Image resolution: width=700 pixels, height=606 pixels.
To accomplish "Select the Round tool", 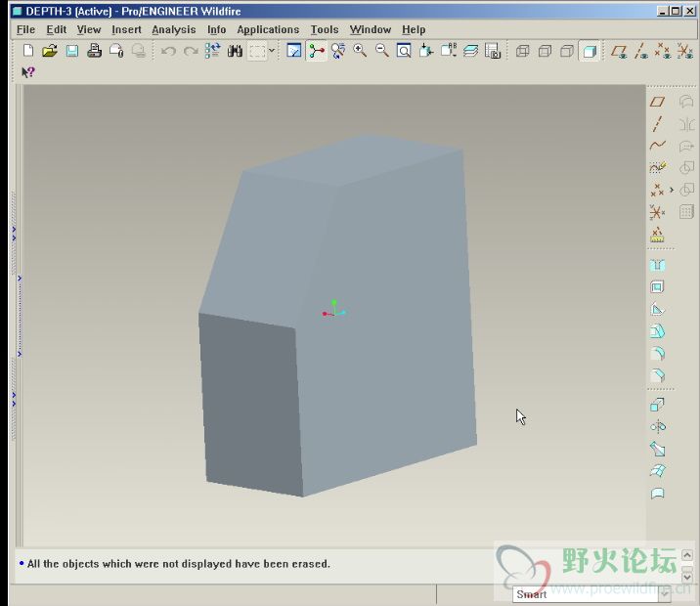I will pyautogui.click(x=657, y=354).
